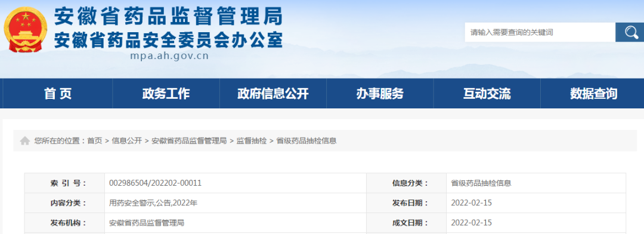This screenshot has width=644, height=234.
Task: Click the home icon in breadcrumb
Action: 25,141
